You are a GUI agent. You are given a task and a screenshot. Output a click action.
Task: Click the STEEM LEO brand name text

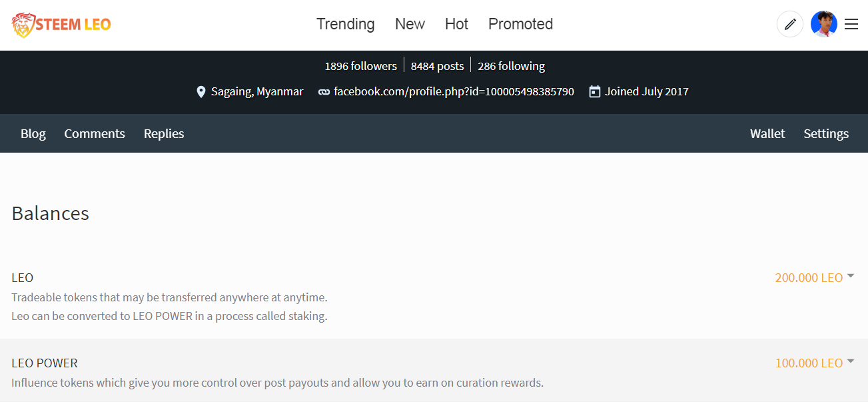tap(73, 25)
